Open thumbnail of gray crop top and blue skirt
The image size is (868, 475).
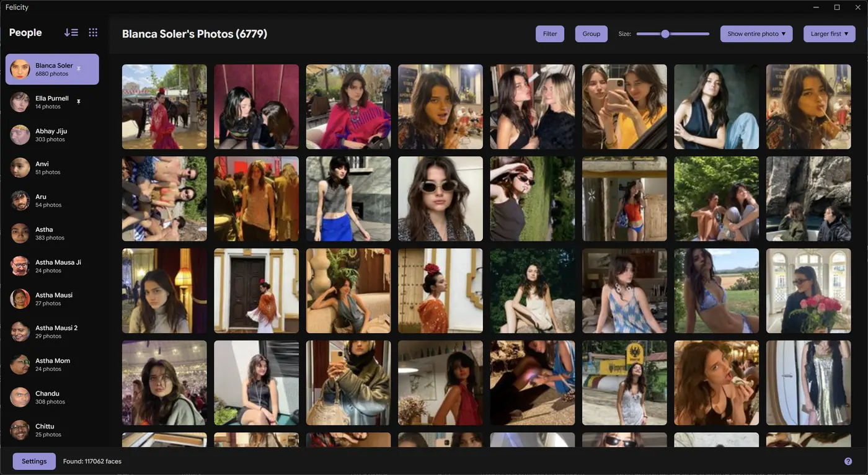coord(348,198)
